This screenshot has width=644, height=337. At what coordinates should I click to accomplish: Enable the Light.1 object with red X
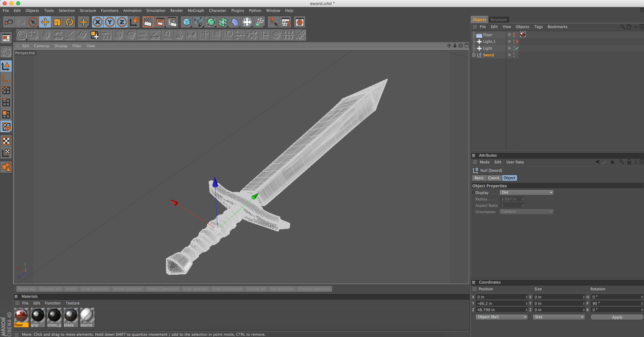point(517,41)
